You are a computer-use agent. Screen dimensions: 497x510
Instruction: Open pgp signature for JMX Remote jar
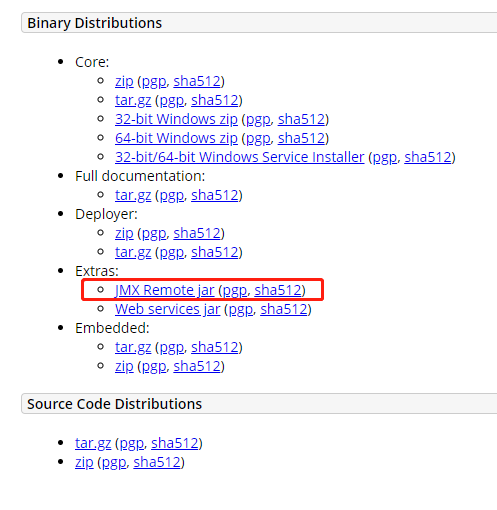(x=235, y=290)
